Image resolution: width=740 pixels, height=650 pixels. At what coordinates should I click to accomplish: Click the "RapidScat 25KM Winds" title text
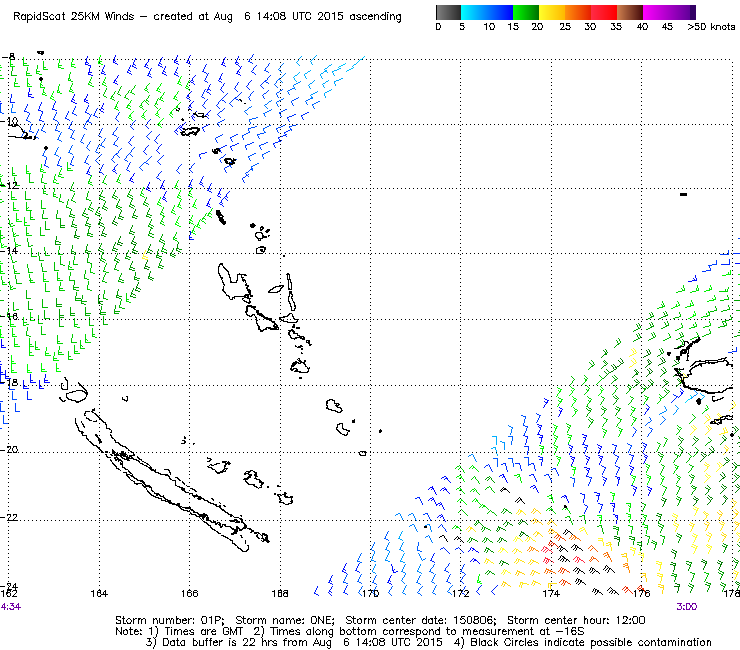(74, 17)
